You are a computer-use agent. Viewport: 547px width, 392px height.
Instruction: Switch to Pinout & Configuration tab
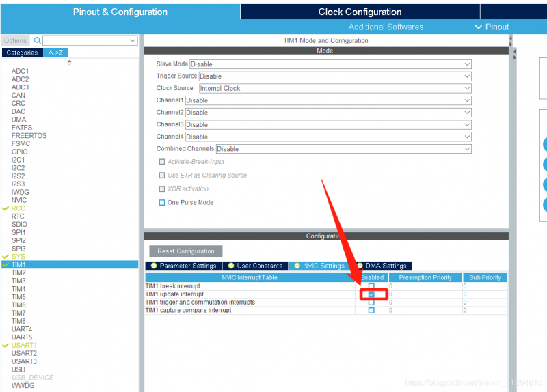[120, 12]
